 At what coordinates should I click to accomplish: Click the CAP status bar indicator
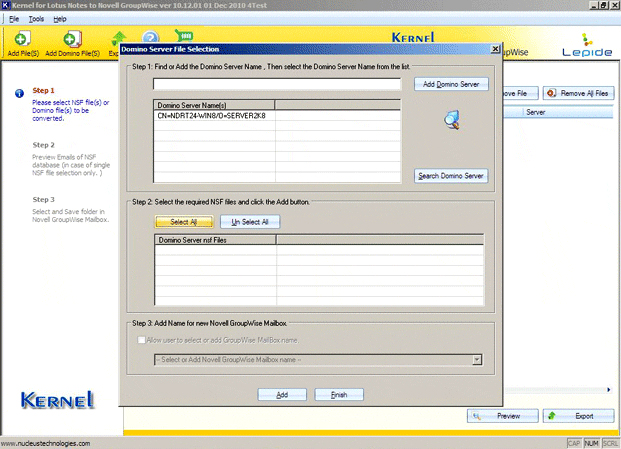574,443
